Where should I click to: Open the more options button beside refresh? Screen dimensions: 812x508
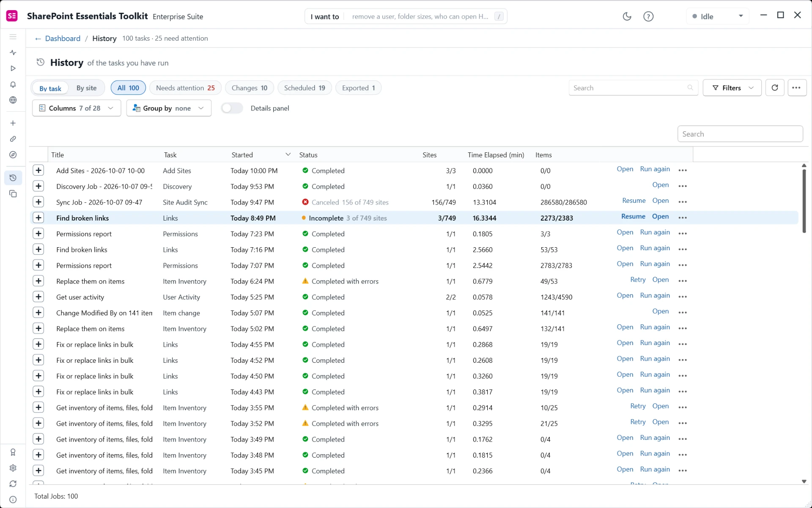tap(797, 88)
